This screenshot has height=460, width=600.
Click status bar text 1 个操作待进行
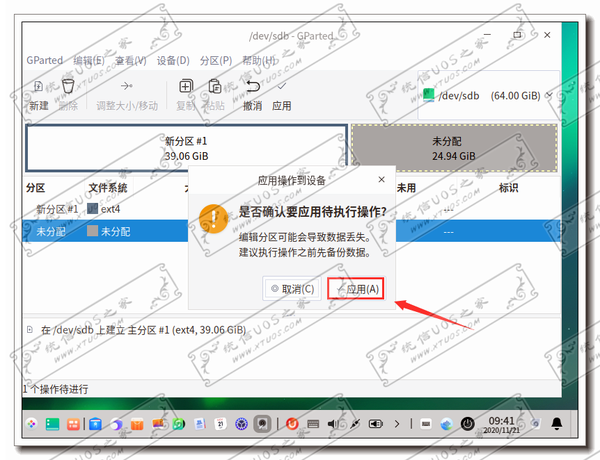pyautogui.click(x=55, y=389)
